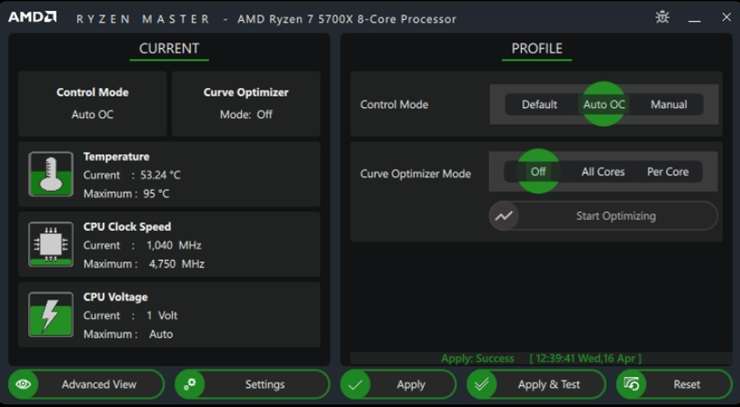The image size is (740, 407).
Task: Click the thermometer temperature icon
Action: pyautogui.click(x=50, y=174)
